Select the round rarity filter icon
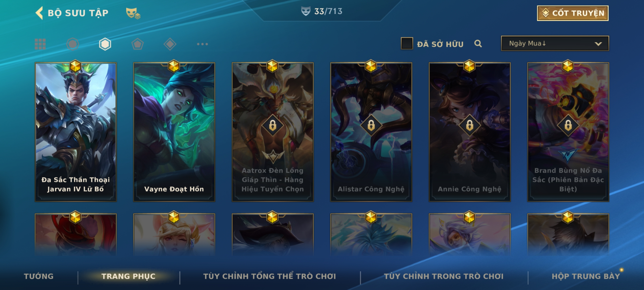 [72, 44]
